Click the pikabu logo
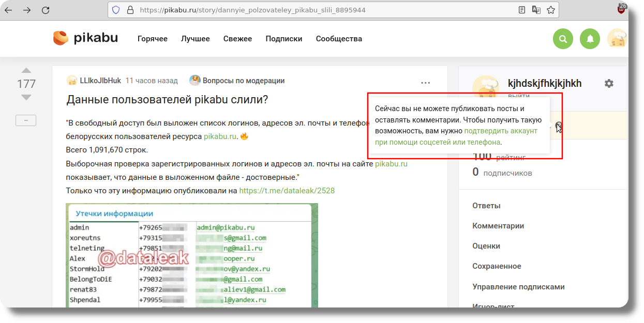Image resolution: width=644 pixels, height=323 pixels. click(x=85, y=38)
